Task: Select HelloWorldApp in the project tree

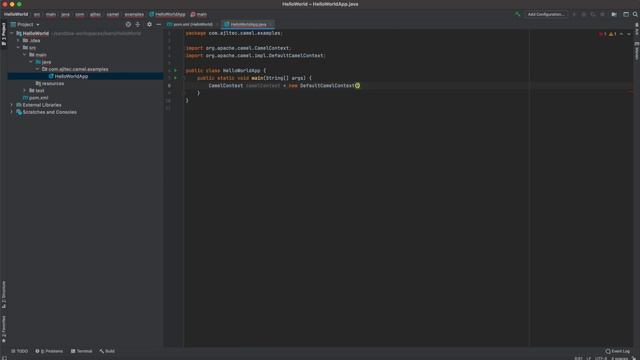Action: coord(85,76)
